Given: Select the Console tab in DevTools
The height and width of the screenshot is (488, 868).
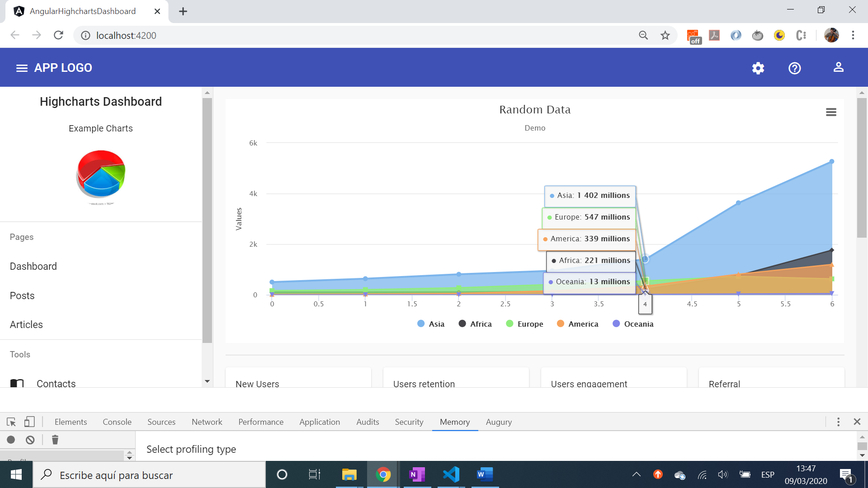Looking at the screenshot, I should click(118, 422).
